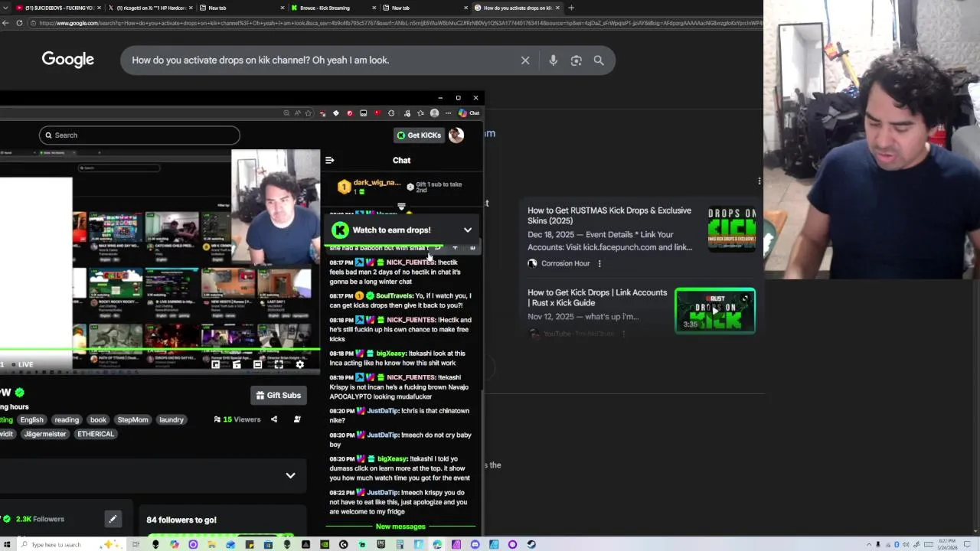The height and width of the screenshot is (551, 980).
Task: Open Windows Start menu
Action: click(5, 545)
